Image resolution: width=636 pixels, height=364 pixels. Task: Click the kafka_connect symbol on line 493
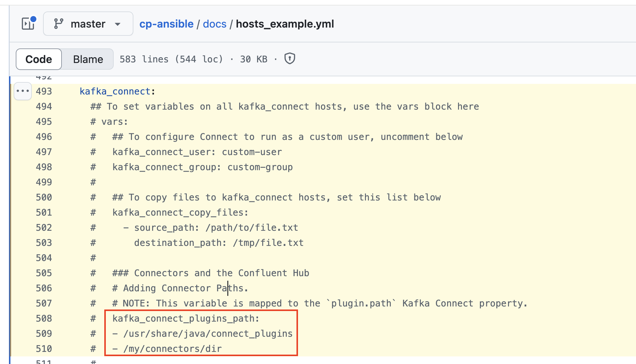click(115, 91)
